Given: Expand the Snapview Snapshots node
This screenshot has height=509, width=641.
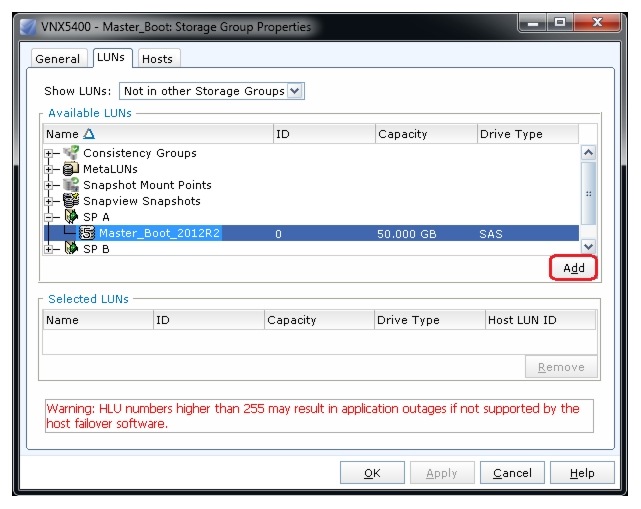Looking at the screenshot, I should (49, 201).
